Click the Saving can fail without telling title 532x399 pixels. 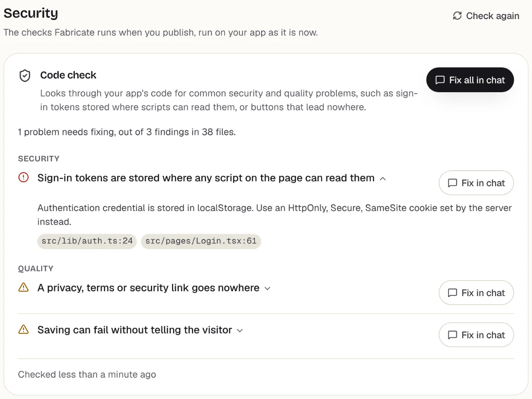click(x=135, y=330)
